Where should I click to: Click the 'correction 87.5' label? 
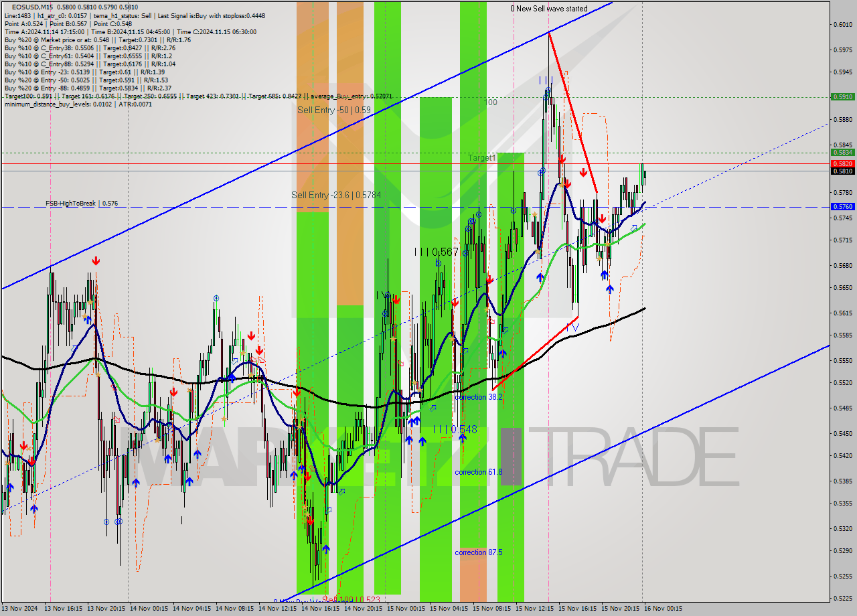479,552
